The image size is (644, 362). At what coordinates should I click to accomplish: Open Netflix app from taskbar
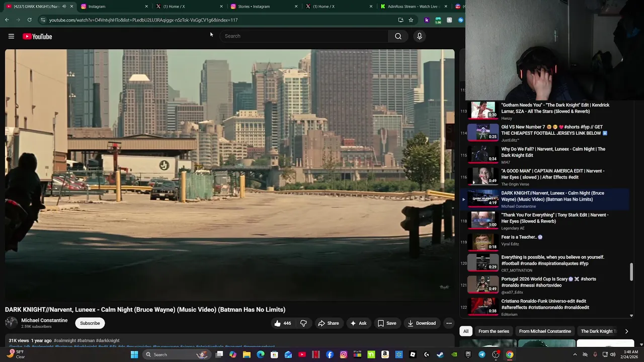tap(316, 354)
